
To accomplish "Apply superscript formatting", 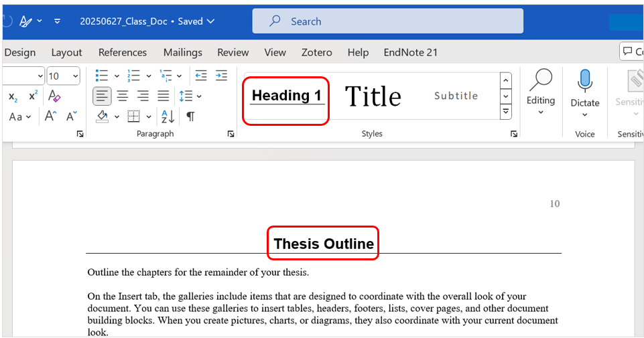I will pyautogui.click(x=33, y=96).
